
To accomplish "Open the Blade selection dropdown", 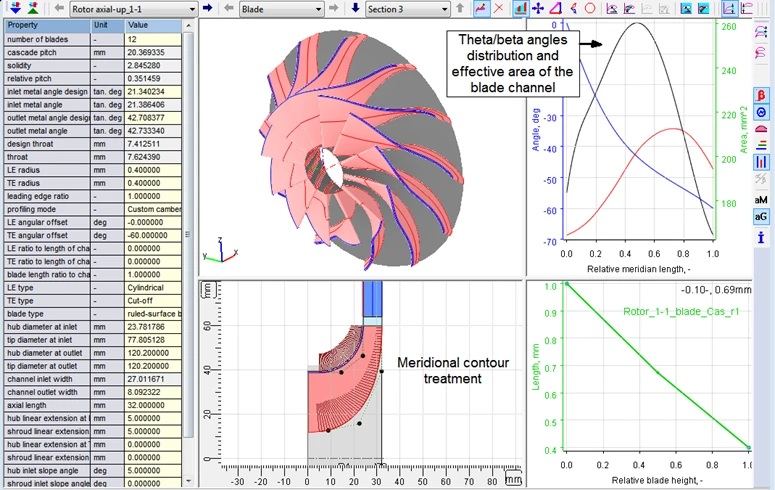I will 282,8.
